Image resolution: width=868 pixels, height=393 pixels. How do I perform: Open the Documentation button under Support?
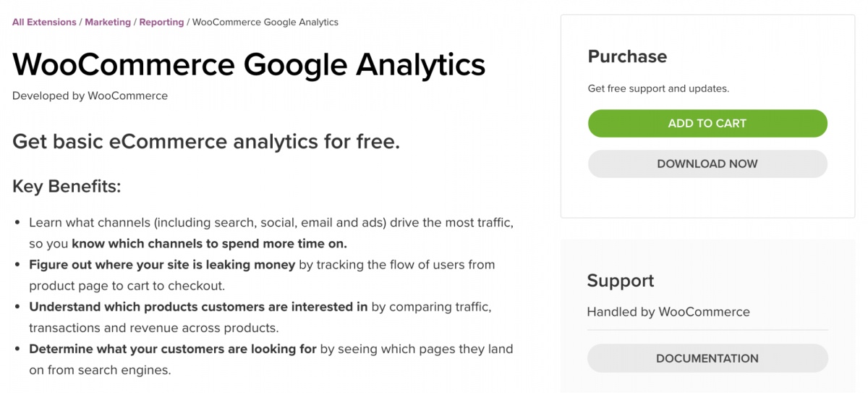pos(707,358)
